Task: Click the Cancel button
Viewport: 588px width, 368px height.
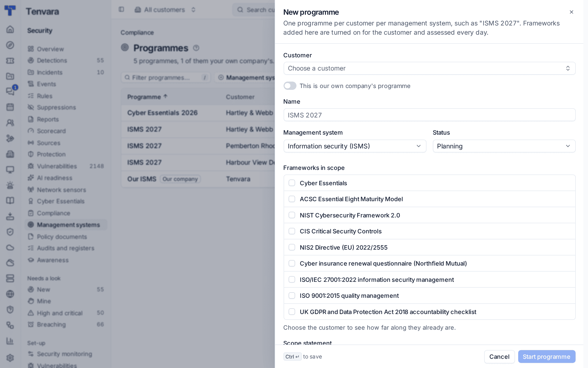Action: click(x=499, y=357)
